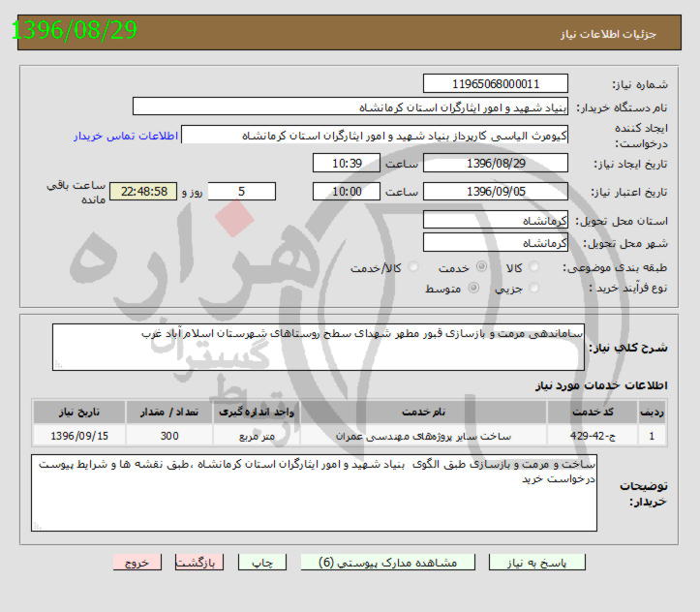Click service code cell 'ج-42-429'

pyautogui.click(x=593, y=436)
